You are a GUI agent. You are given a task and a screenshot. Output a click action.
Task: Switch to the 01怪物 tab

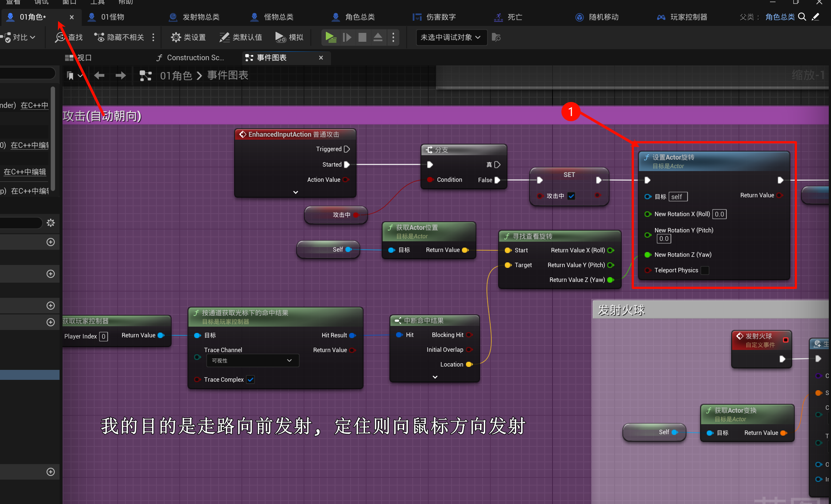112,17
